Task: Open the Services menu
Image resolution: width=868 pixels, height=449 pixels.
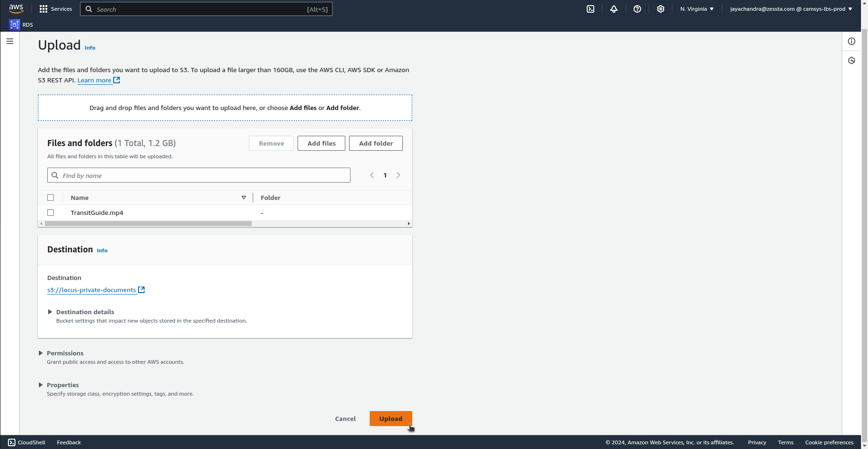Action: click(x=56, y=9)
